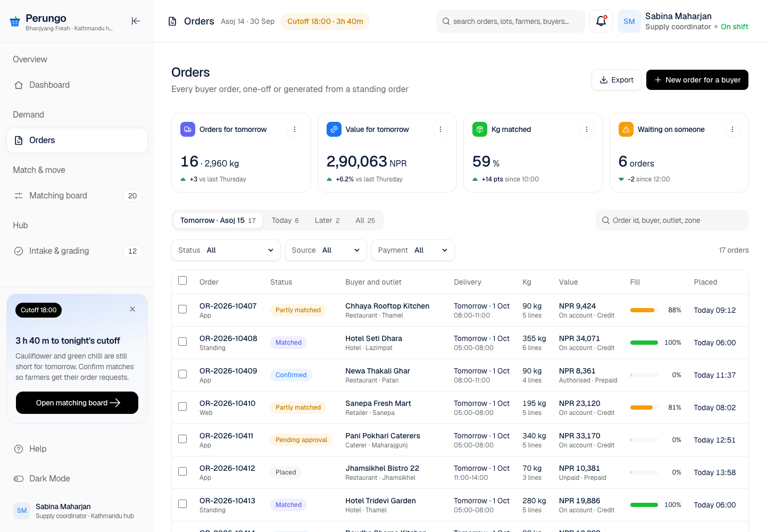Check the box for order OR-2026-10407
Viewport: 766px width, 532px height.
(182, 309)
